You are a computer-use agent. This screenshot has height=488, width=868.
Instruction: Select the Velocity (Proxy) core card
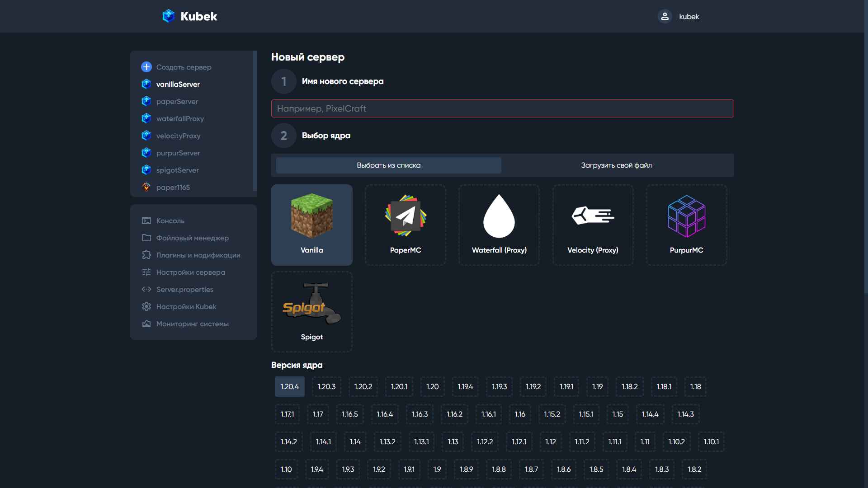click(593, 225)
